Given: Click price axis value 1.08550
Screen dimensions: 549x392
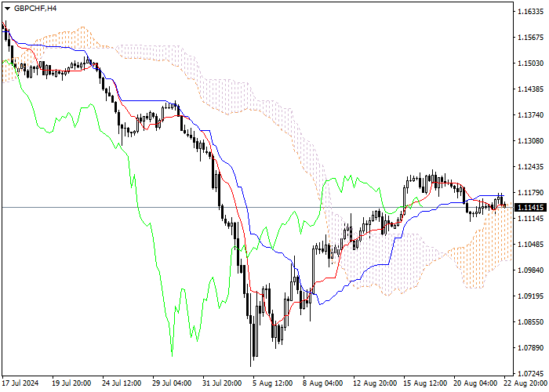Looking at the screenshot, I should pyautogui.click(x=530, y=322).
